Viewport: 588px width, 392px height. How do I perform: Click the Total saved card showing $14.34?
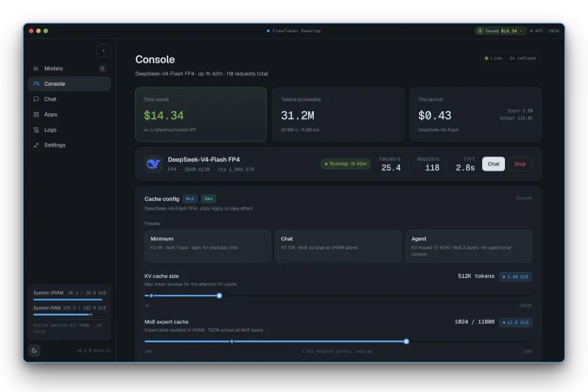point(201,115)
